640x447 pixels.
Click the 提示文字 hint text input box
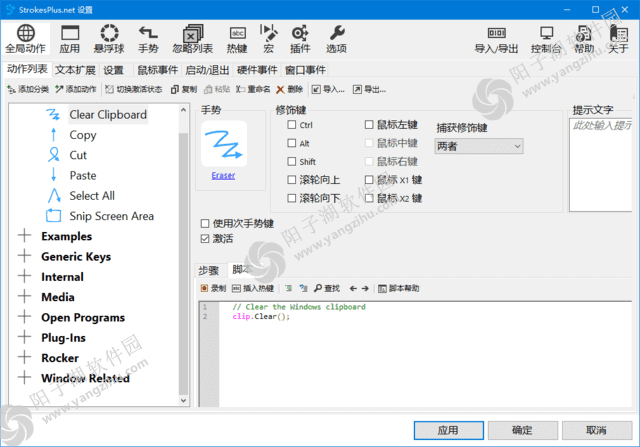[x=600, y=165]
